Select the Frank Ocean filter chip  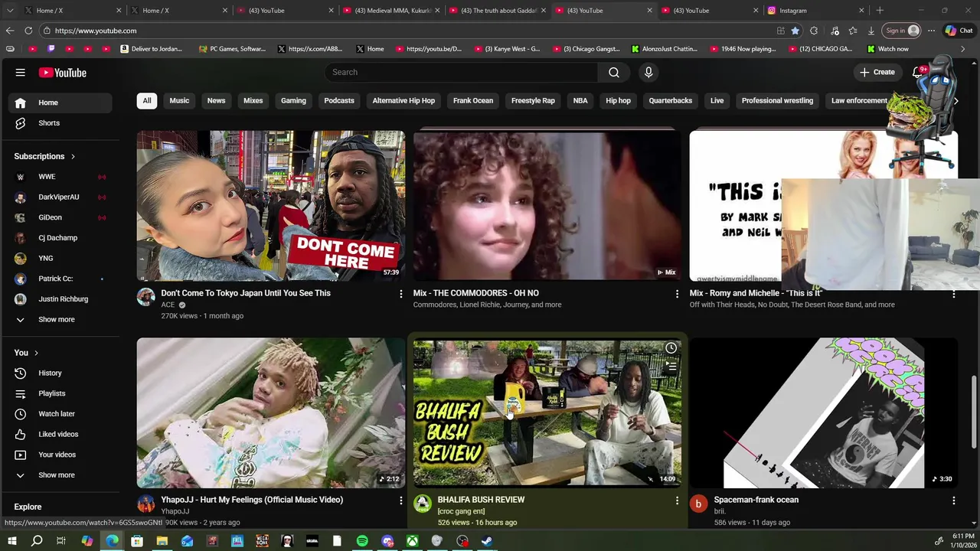coord(473,100)
